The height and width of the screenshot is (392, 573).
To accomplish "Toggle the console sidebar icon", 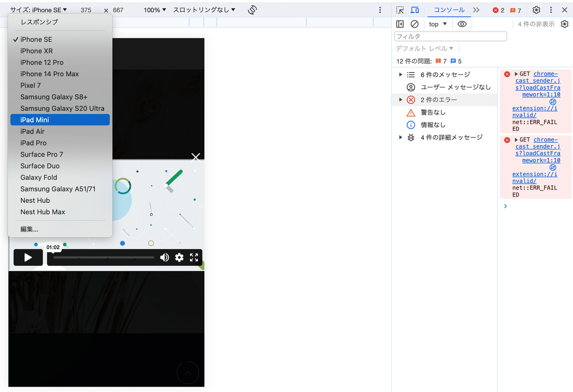I will pos(400,24).
